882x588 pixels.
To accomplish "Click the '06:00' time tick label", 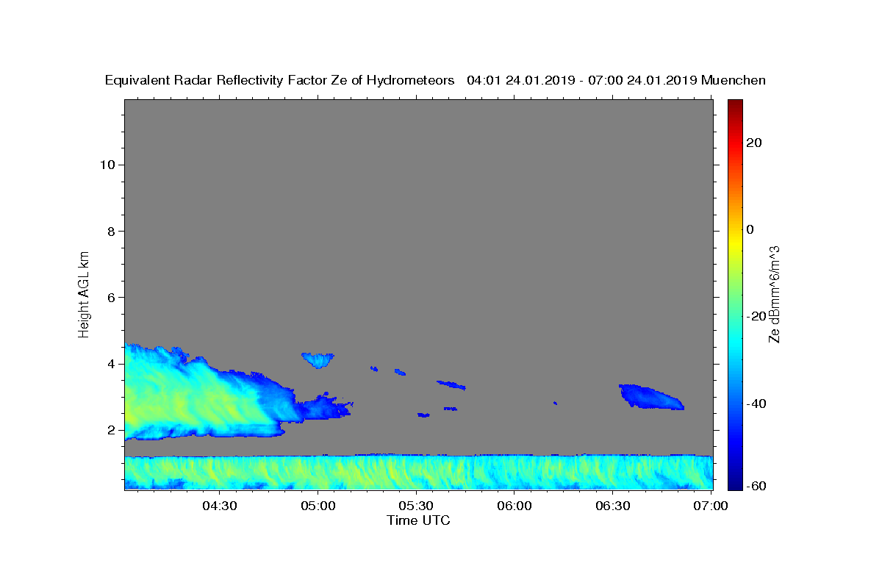I will pyautogui.click(x=514, y=506).
